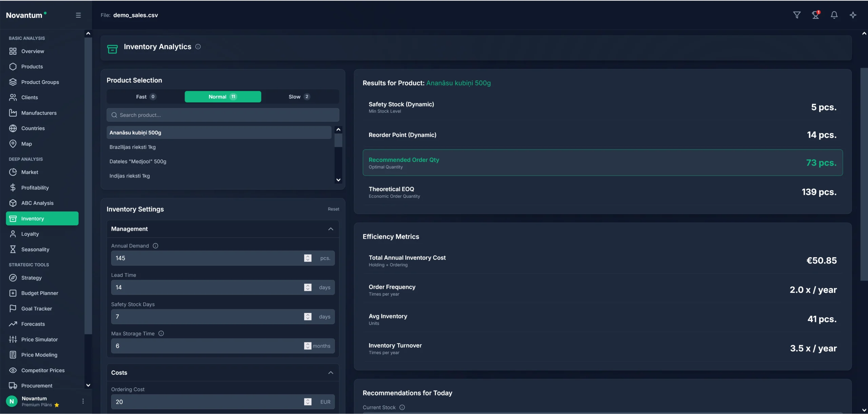Viewport: 868px width, 414px height.
Task: Click the info icon next to Inventory Analytics
Action: (x=198, y=46)
